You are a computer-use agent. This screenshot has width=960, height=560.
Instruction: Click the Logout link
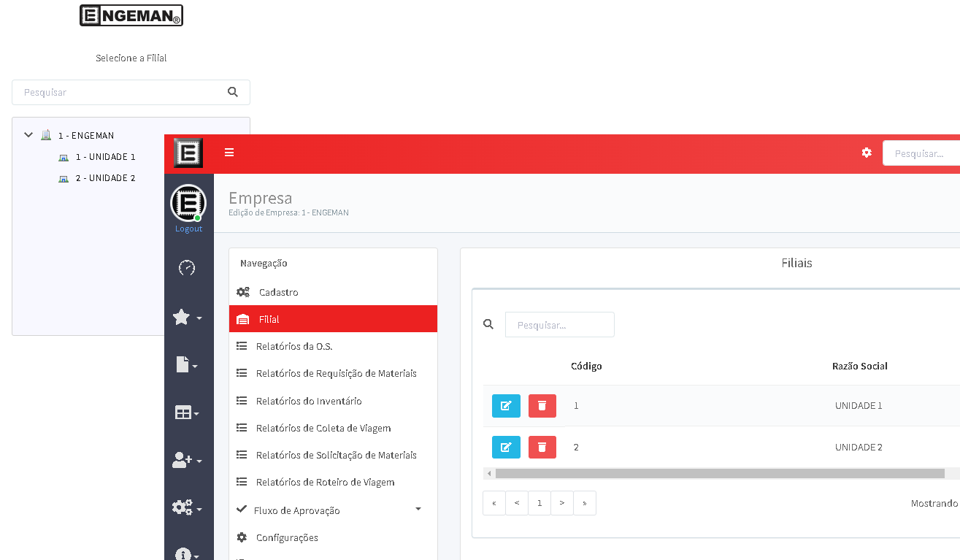(x=188, y=229)
